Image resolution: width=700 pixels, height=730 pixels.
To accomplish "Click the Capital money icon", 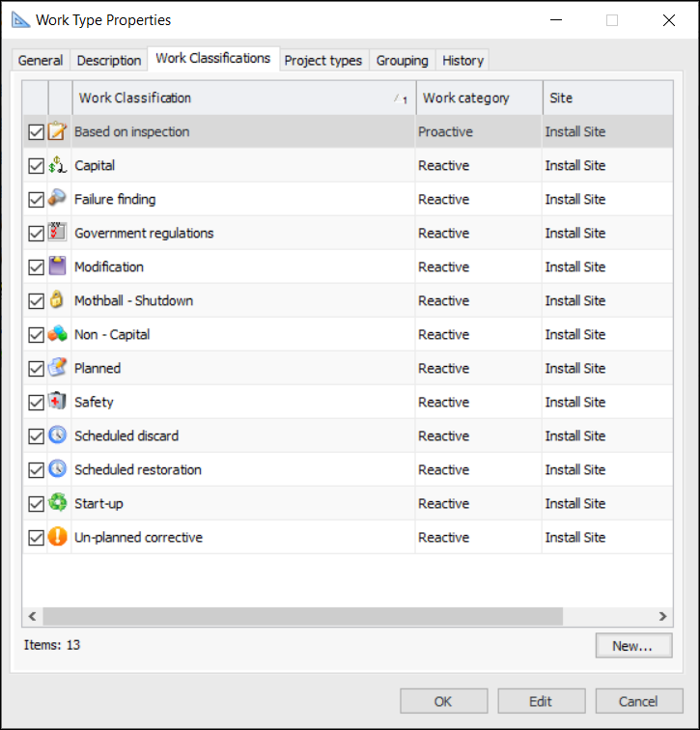I will [x=59, y=166].
